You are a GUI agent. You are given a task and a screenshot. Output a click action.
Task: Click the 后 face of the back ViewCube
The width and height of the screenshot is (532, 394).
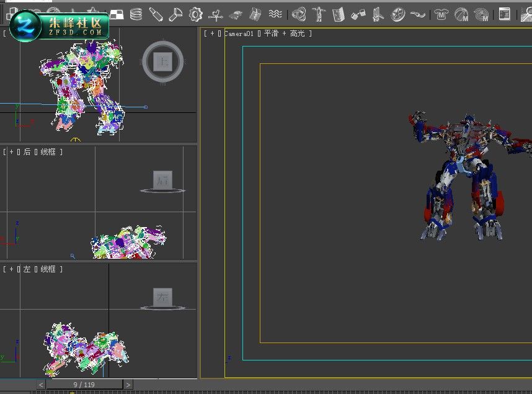coord(163,180)
